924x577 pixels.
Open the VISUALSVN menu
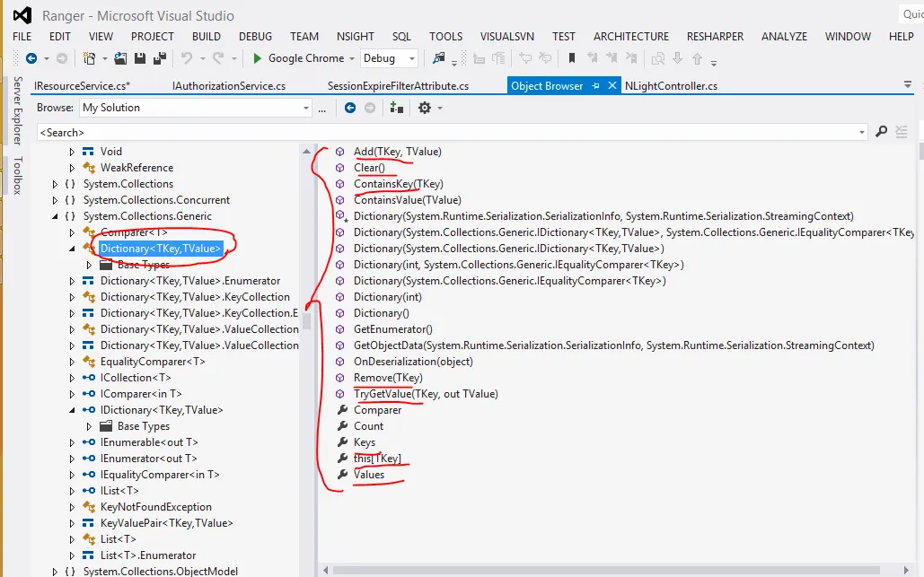pyautogui.click(x=506, y=37)
